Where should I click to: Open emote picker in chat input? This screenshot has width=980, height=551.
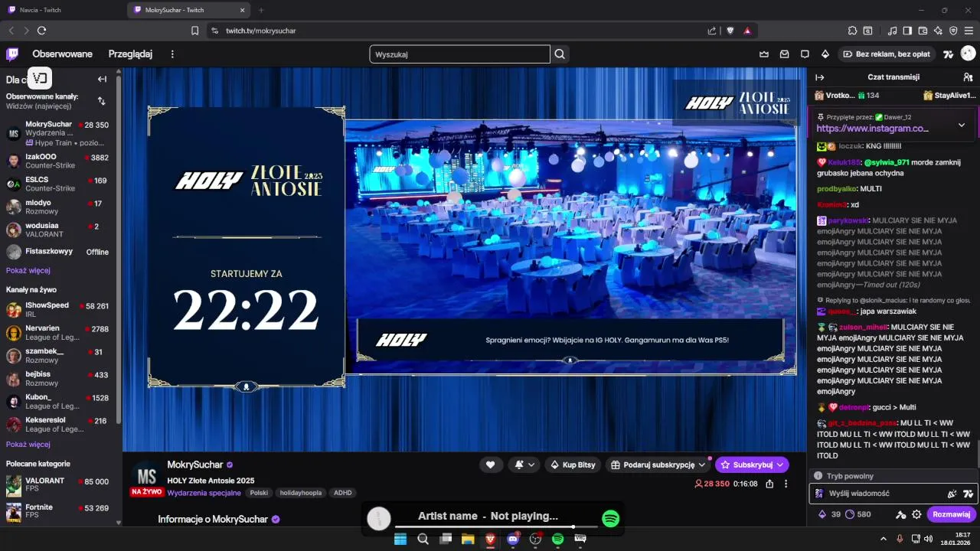(952, 494)
